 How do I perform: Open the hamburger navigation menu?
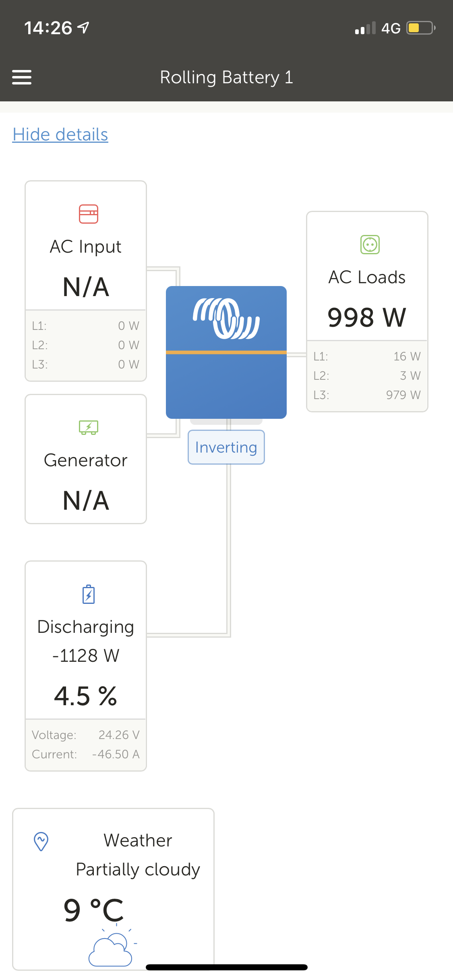click(x=22, y=77)
